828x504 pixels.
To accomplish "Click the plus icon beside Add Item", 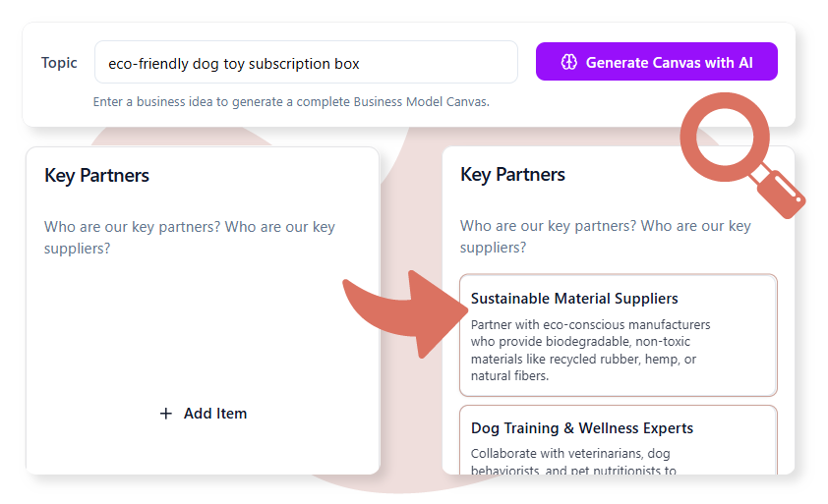I will 166,414.
